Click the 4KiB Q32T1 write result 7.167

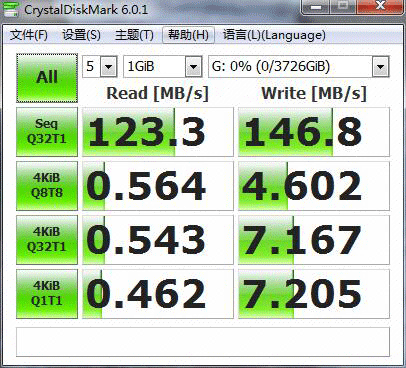(314, 240)
